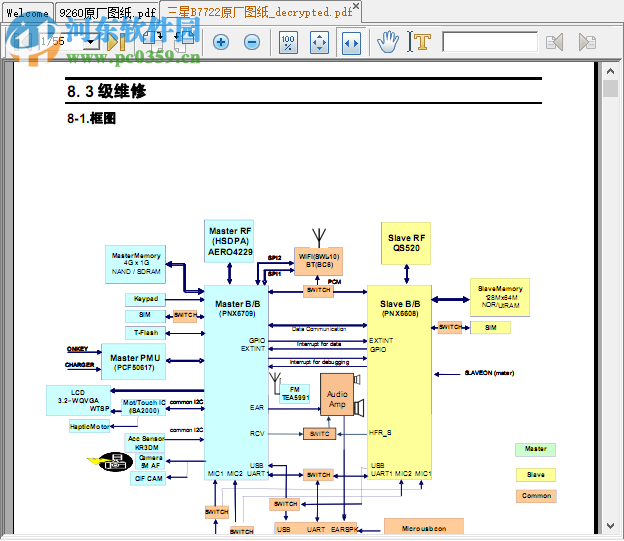624x541 pixels.
Task: Click the search text field
Action: pyautogui.click(x=490, y=42)
